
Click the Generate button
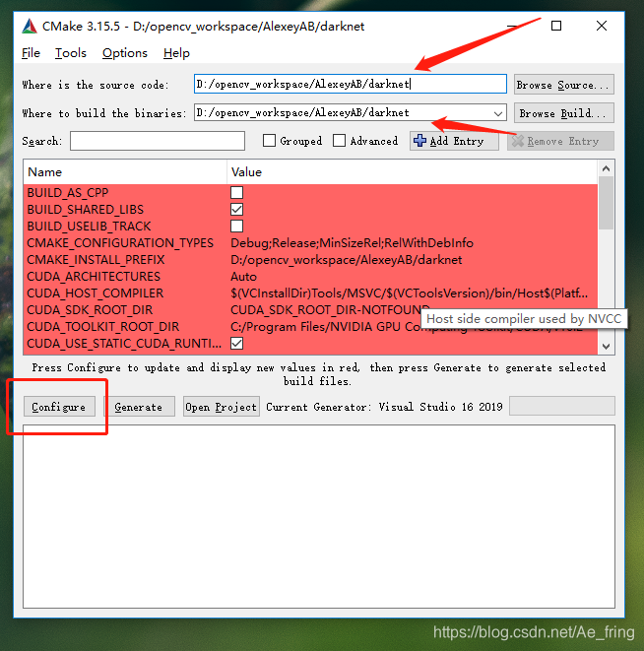point(139,407)
